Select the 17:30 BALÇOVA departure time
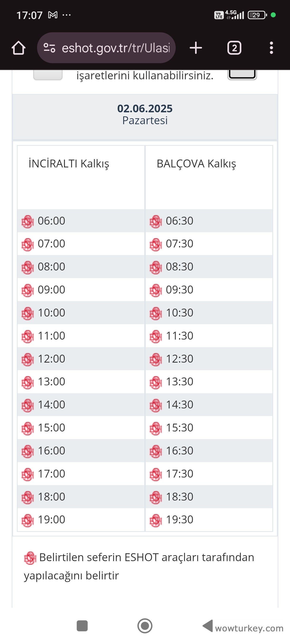 [179, 474]
